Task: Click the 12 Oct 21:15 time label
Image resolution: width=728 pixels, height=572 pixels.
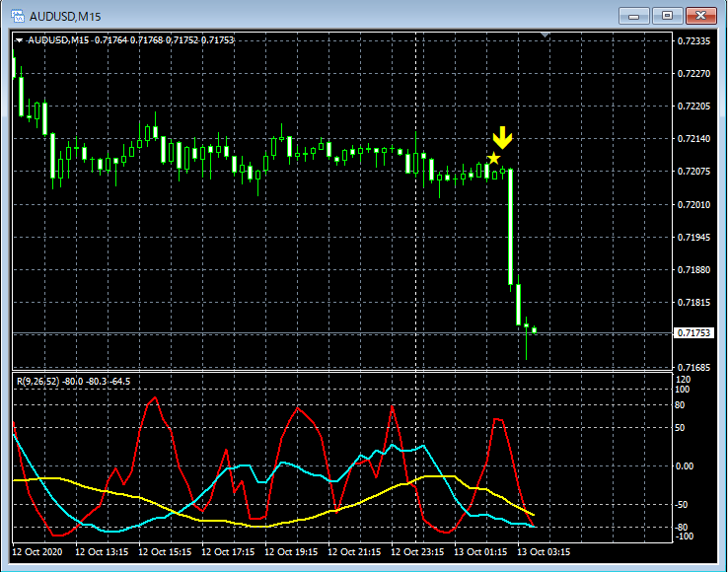Action: [x=354, y=552]
